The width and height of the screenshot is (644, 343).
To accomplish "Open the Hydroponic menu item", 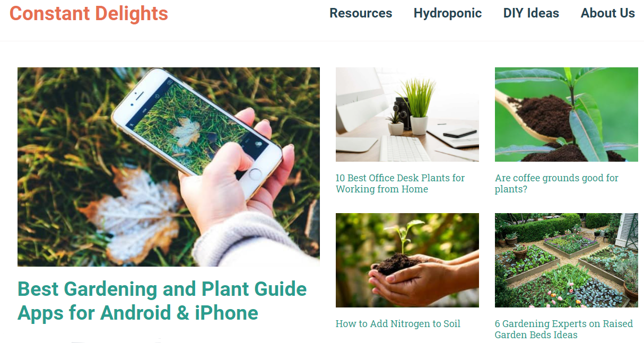I will click(448, 13).
